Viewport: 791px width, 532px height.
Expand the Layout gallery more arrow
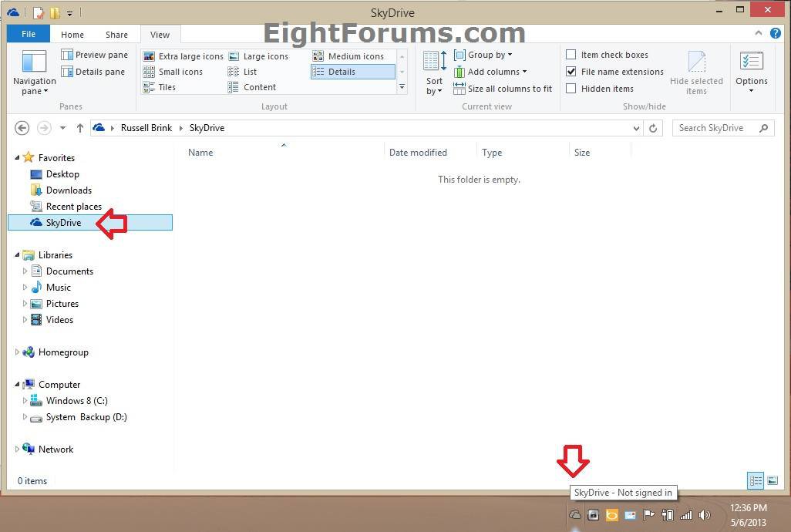tap(402, 87)
